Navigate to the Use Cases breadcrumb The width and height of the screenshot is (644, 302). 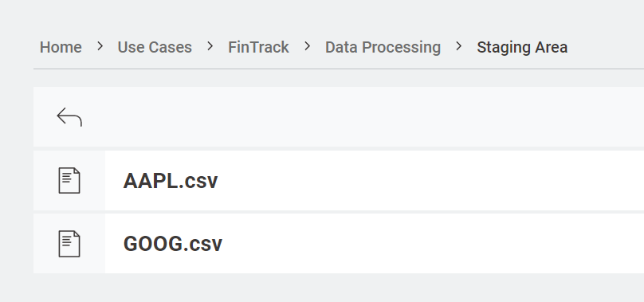[x=155, y=47]
